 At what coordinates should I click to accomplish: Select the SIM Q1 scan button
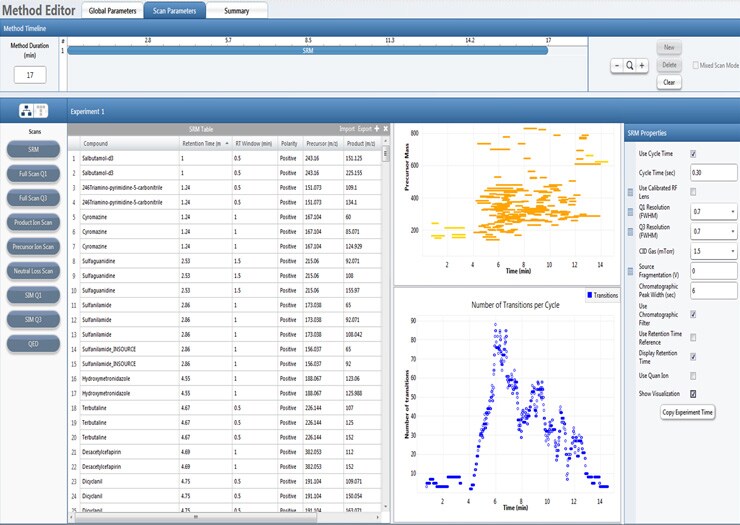click(x=33, y=295)
